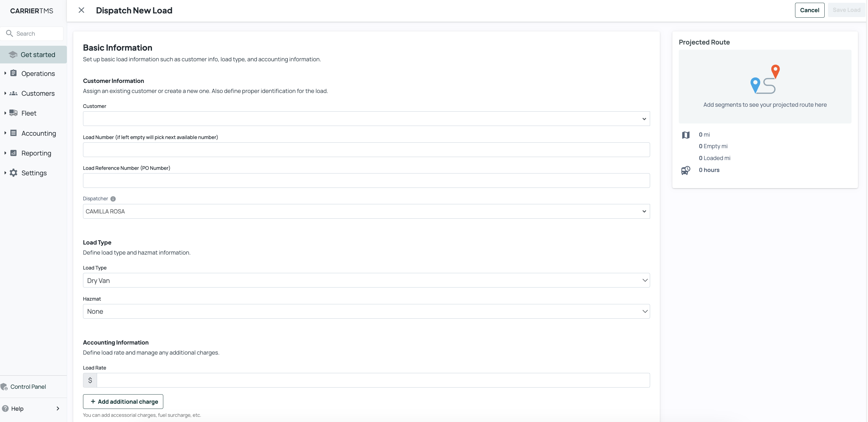868x422 pixels.
Task: Click the 0 hours value
Action: [709, 170]
